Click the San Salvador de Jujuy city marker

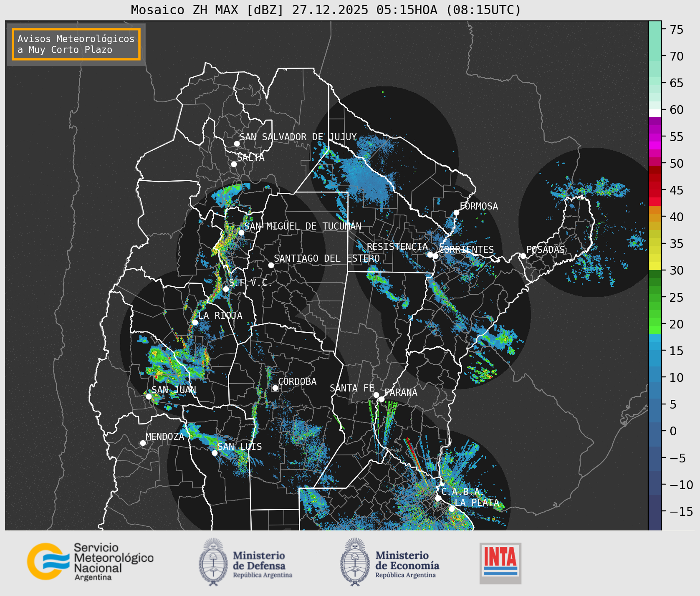coord(237,144)
